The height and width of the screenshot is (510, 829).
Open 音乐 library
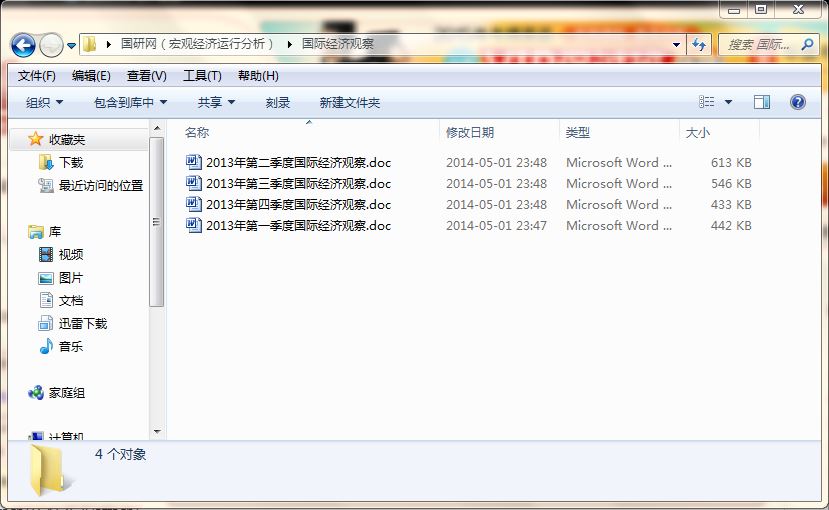(71, 347)
